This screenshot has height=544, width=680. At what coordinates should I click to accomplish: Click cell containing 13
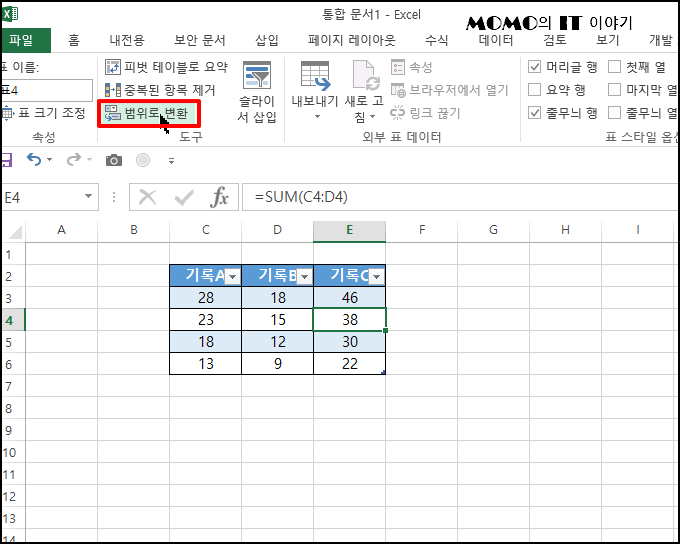(206, 364)
